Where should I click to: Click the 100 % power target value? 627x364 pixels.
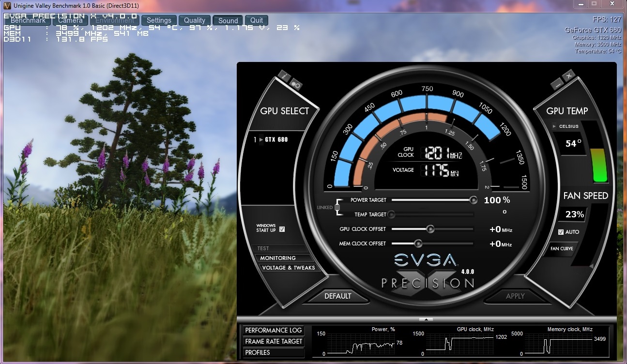[497, 200]
